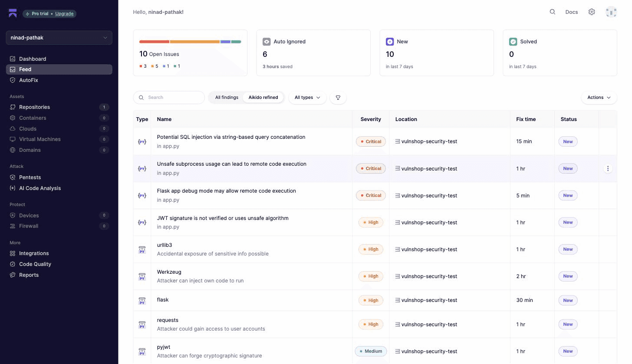Click package icon for pyjwt row

click(142, 351)
